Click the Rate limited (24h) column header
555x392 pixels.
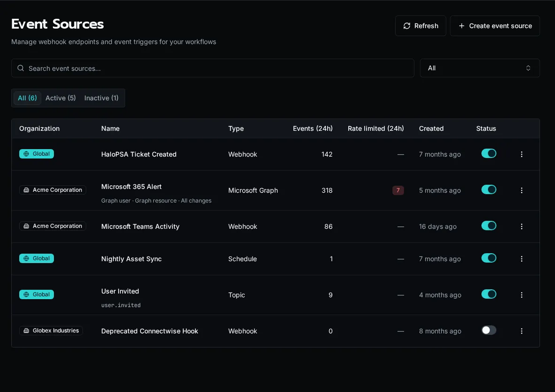[375, 128]
